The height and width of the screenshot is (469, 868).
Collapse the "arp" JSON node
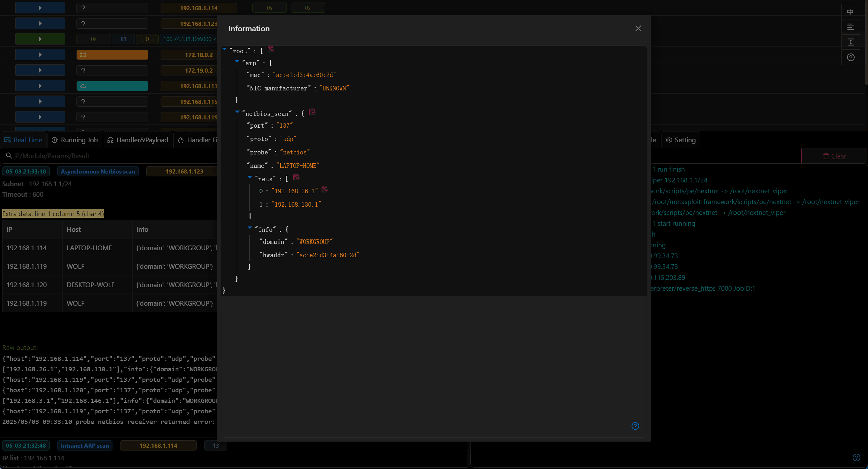[x=237, y=61]
